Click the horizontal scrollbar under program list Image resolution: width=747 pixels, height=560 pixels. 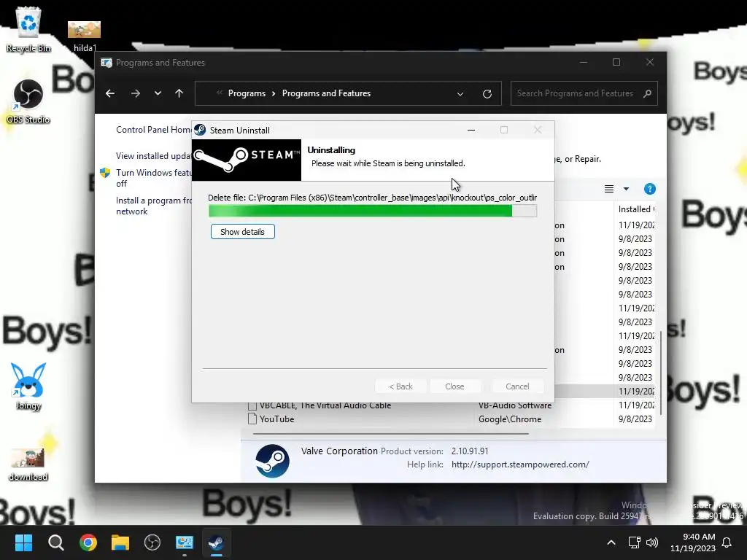391,434
